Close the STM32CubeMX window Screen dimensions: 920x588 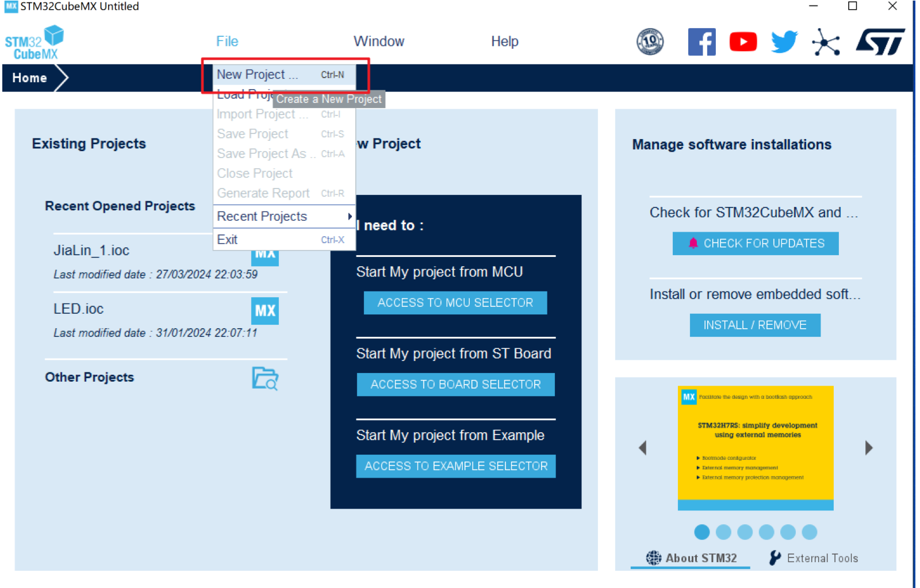[x=892, y=6]
